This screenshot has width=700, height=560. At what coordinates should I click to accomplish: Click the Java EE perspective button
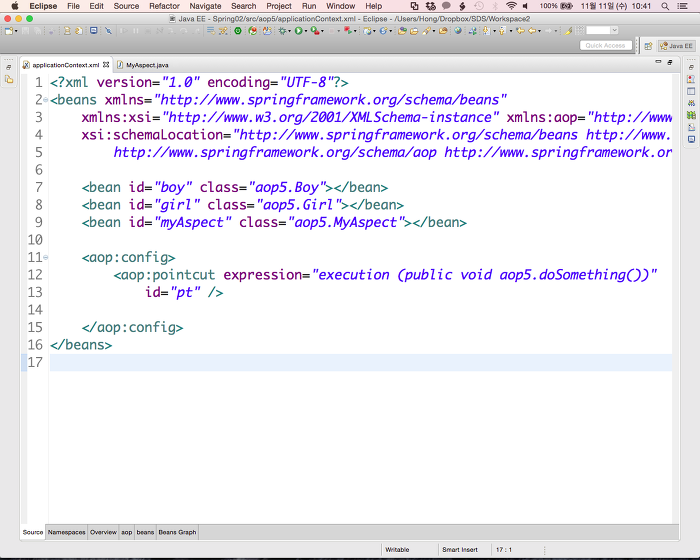click(676, 46)
